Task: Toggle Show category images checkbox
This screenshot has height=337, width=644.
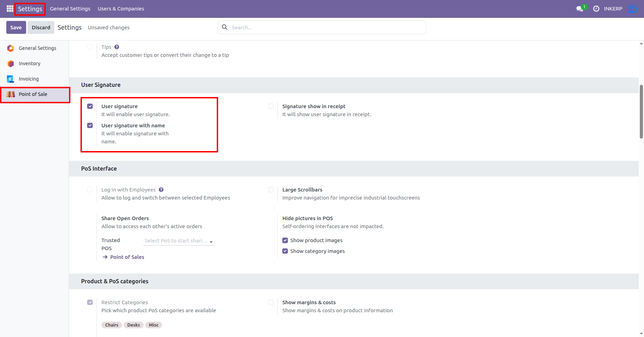Action: (x=285, y=251)
